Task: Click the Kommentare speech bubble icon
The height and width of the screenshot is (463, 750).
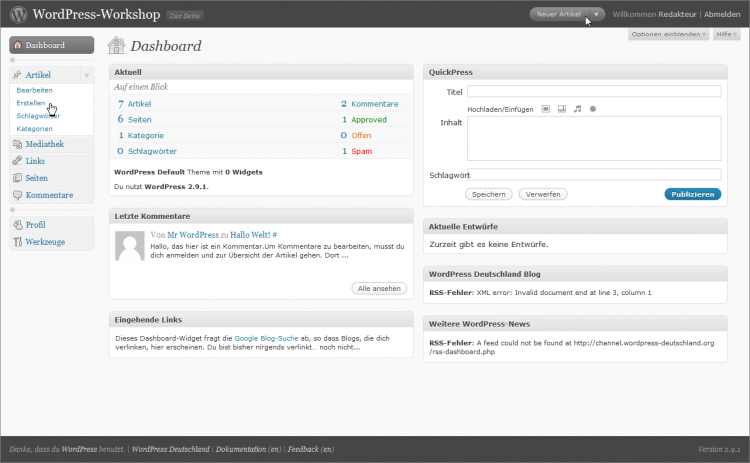Action: [x=17, y=195]
